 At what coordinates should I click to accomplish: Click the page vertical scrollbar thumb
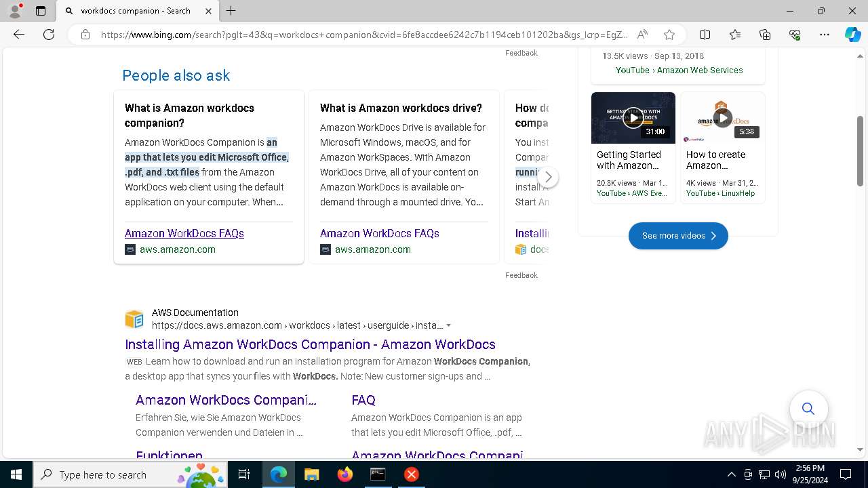pos(860,150)
